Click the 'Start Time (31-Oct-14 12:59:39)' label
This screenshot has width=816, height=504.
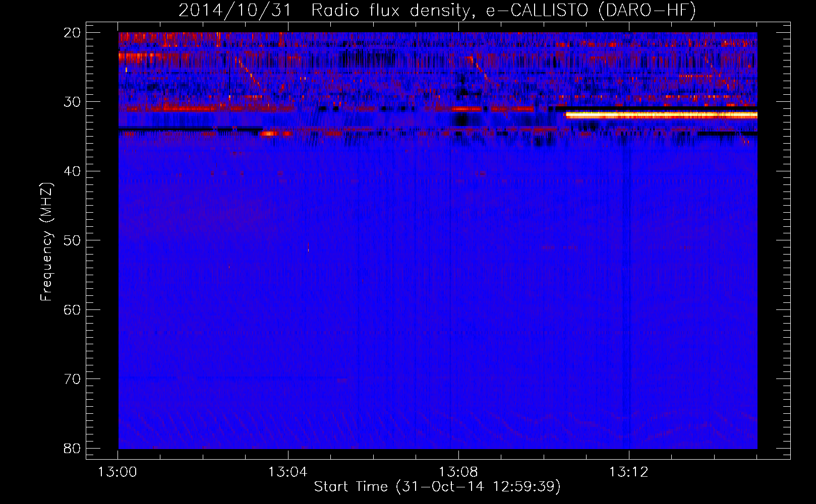(437, 487)
